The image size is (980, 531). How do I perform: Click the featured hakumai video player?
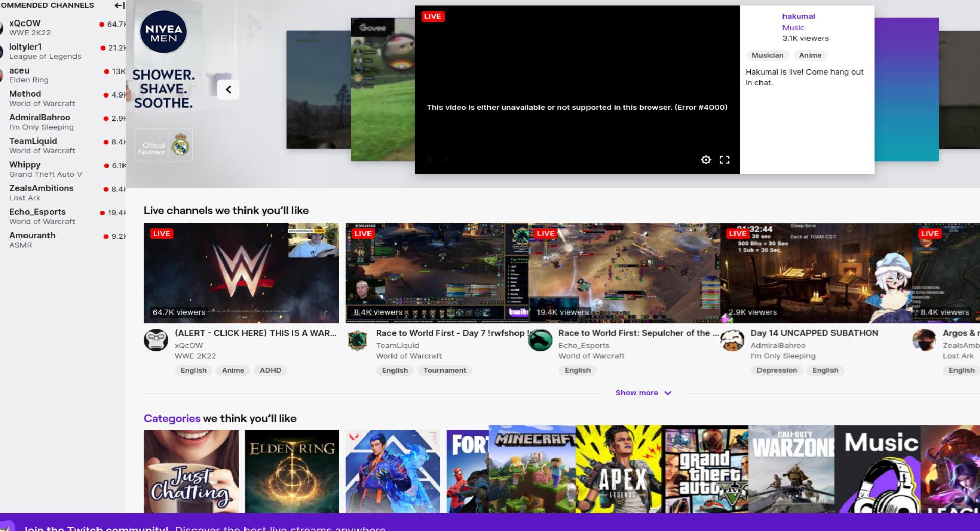tap(577, 89)
